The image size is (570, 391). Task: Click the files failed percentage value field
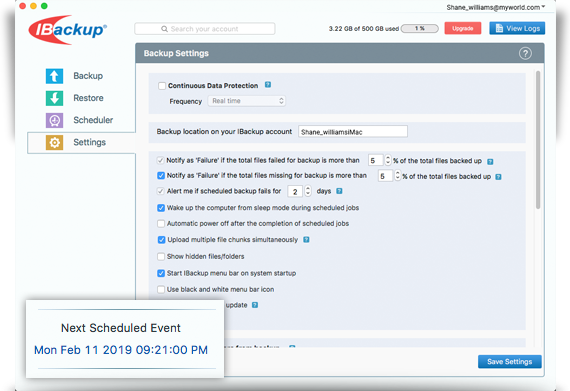click(376, 160)
